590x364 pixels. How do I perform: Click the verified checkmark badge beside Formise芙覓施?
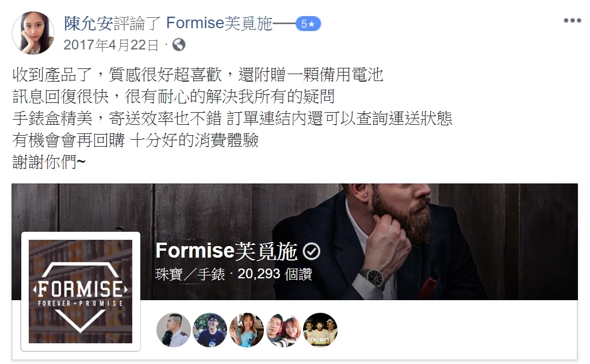point(312,251)
